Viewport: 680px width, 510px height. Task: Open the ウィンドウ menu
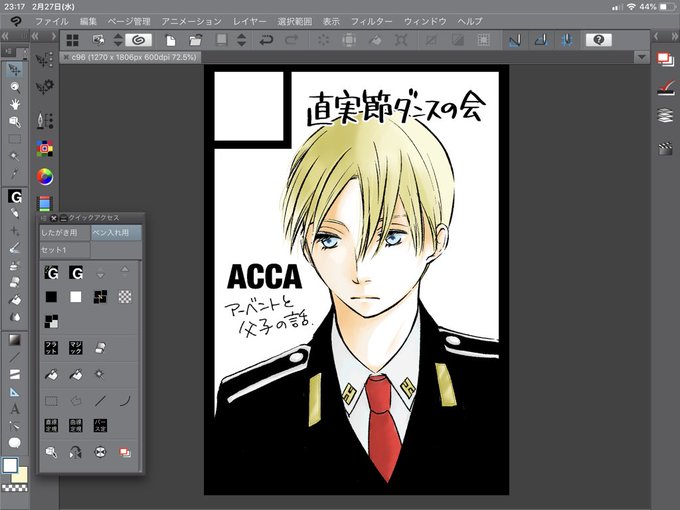(425, 21)
